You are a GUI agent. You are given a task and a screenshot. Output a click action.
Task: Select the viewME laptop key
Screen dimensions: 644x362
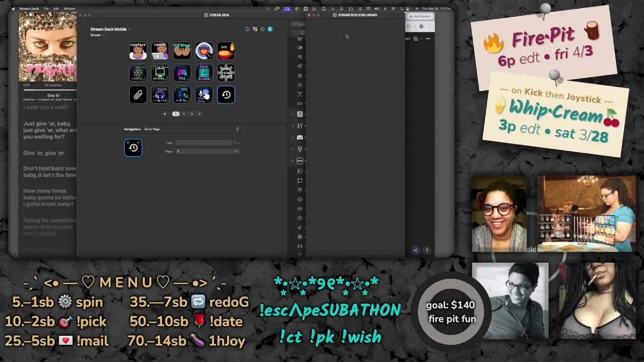(160, 51)
